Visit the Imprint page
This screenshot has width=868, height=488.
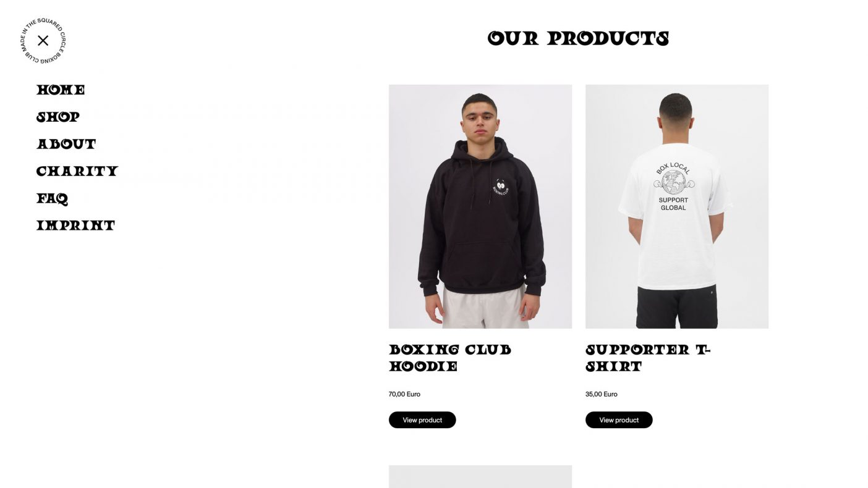pyautogui.click(x=75, y=225)
